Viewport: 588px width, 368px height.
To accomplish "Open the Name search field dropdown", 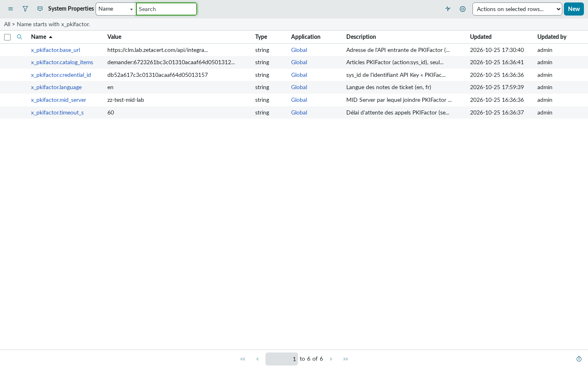I will point(116,9).
